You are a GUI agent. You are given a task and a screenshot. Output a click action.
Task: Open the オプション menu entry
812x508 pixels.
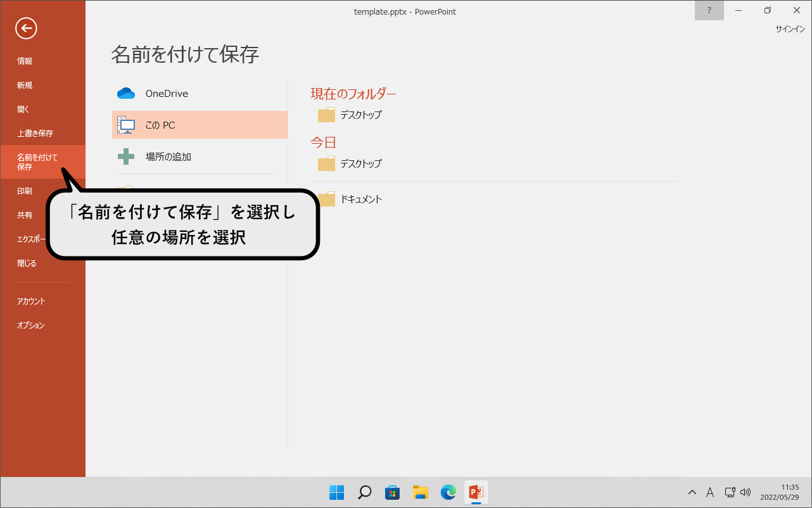click(31, 326)
